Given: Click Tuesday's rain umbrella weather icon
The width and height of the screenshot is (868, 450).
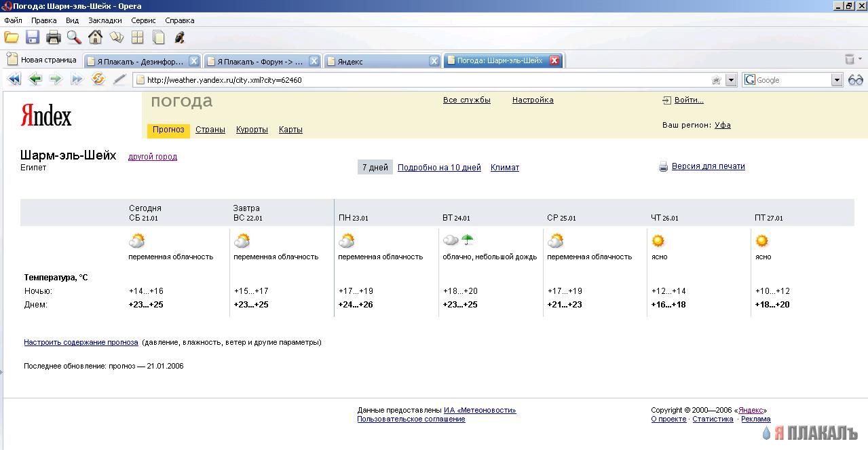Looking at the screenshot, I should click(467, 240).
